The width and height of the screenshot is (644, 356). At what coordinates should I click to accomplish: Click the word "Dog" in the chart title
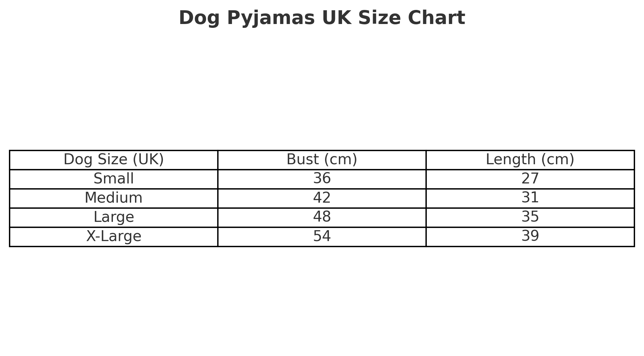pyautogui.click(x=200, y=18)
